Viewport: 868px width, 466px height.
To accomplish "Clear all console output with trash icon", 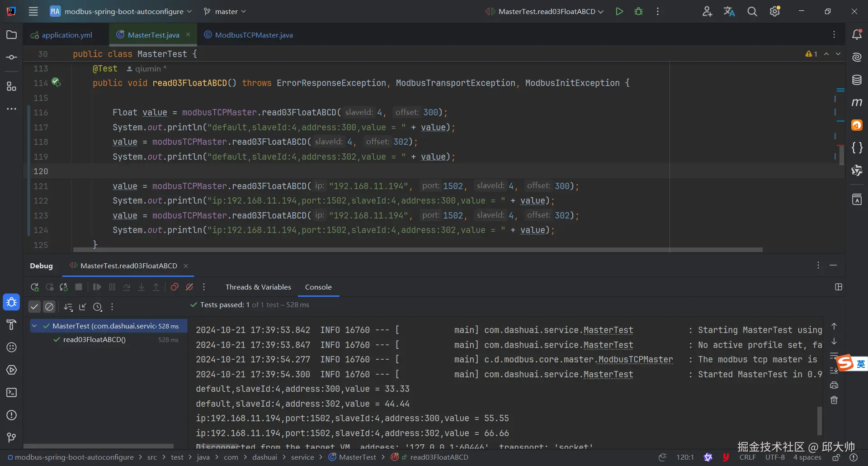I will point(834,400).
